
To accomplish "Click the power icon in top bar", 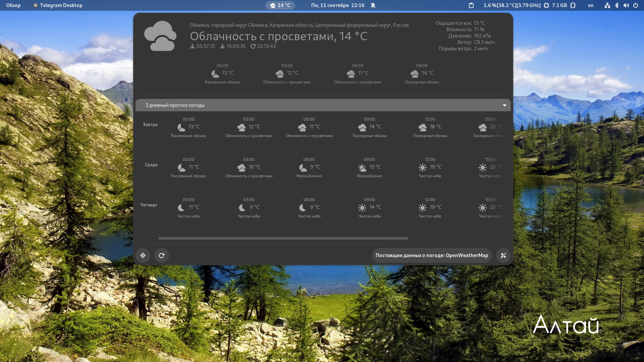I will coord(636,5).
